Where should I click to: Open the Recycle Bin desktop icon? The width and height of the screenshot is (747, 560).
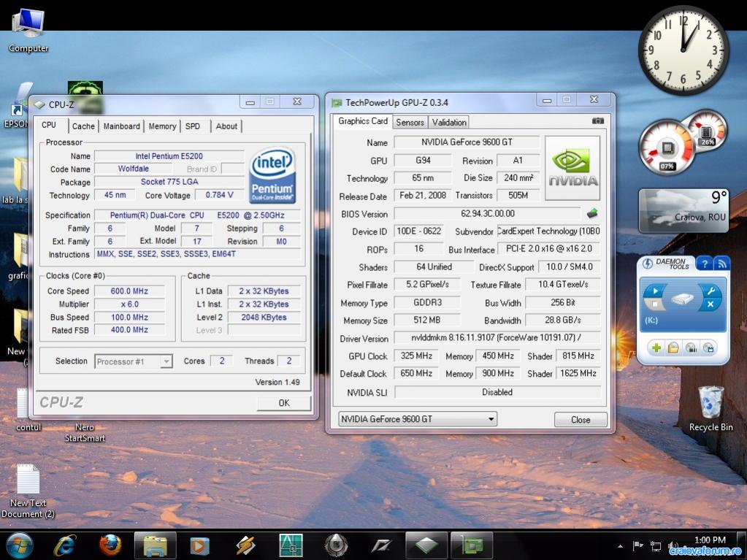(x=710, y=409)
